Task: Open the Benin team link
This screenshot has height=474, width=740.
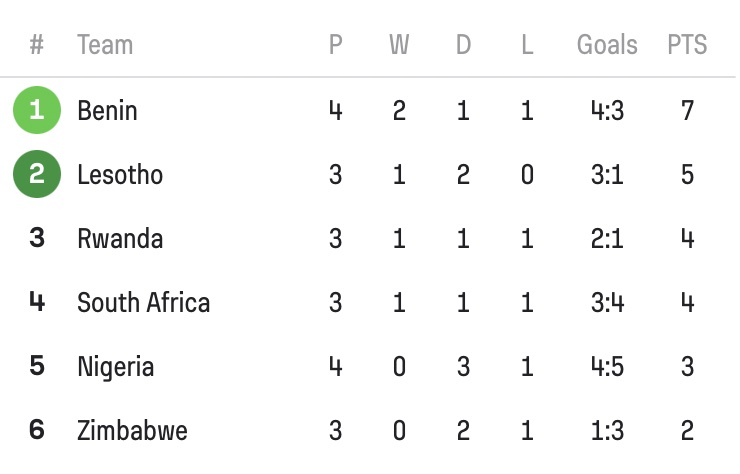Action: (x=107, y=110)
